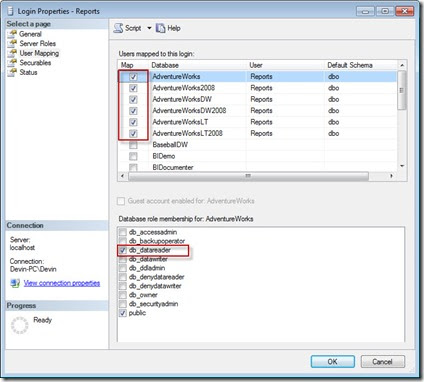The height and width of the screenshot is (382, 424).
Task: Click the Login Properties title bar icon
Action: coord(10,11)
